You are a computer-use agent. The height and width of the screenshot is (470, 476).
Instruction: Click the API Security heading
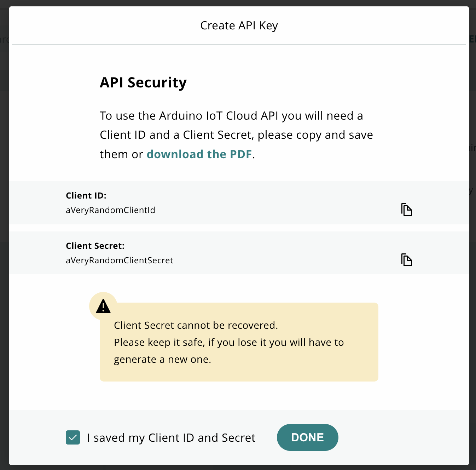click(x=143, y=82)
